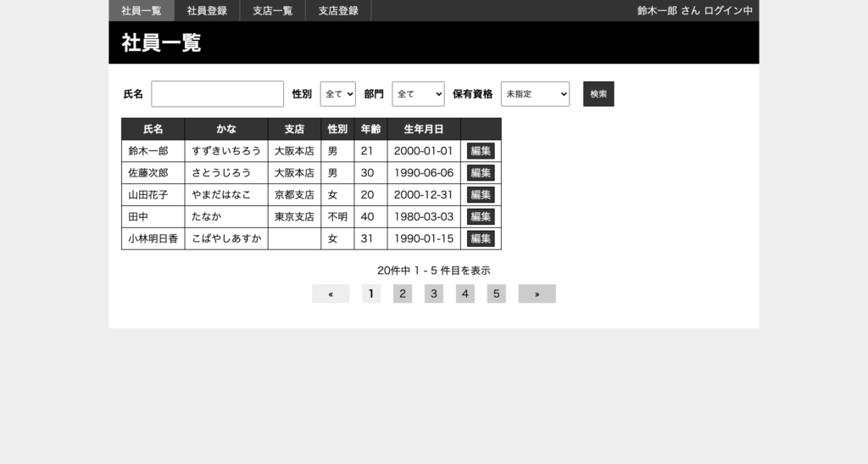Open the 部門 dropdown list
This screenshot has width=868, height=464.
(418, 94)
